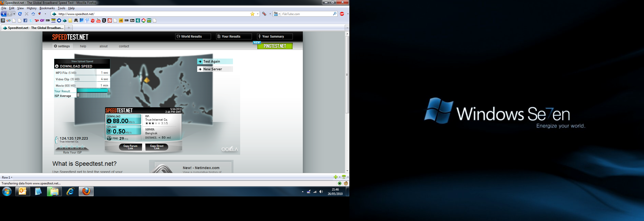Open the yellow folder bookmark icon
644x221 pixels.
point(70,20)
